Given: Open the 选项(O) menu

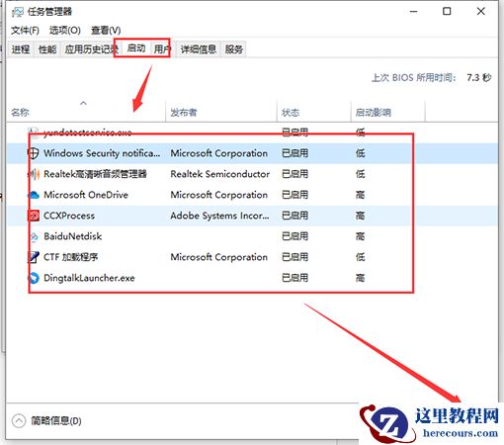Looking at the screenshot, I should point(65,31).
